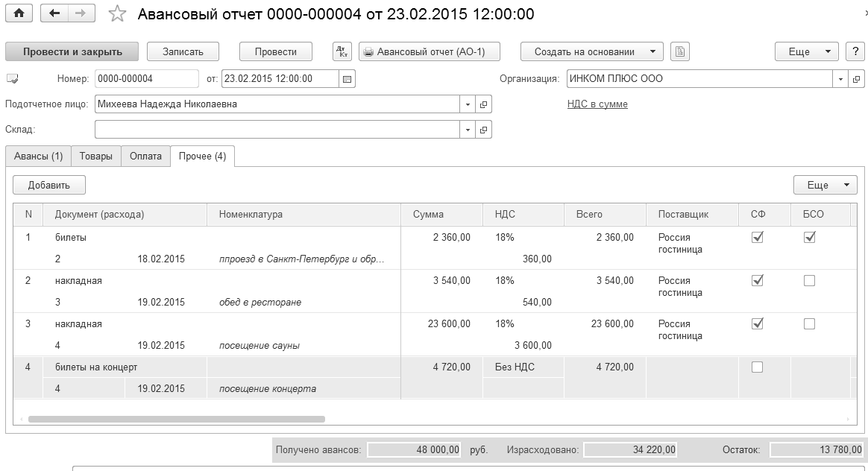Screen dimensions: 868x471
Task: Open the table Еще menu
Action: [825, 185]
